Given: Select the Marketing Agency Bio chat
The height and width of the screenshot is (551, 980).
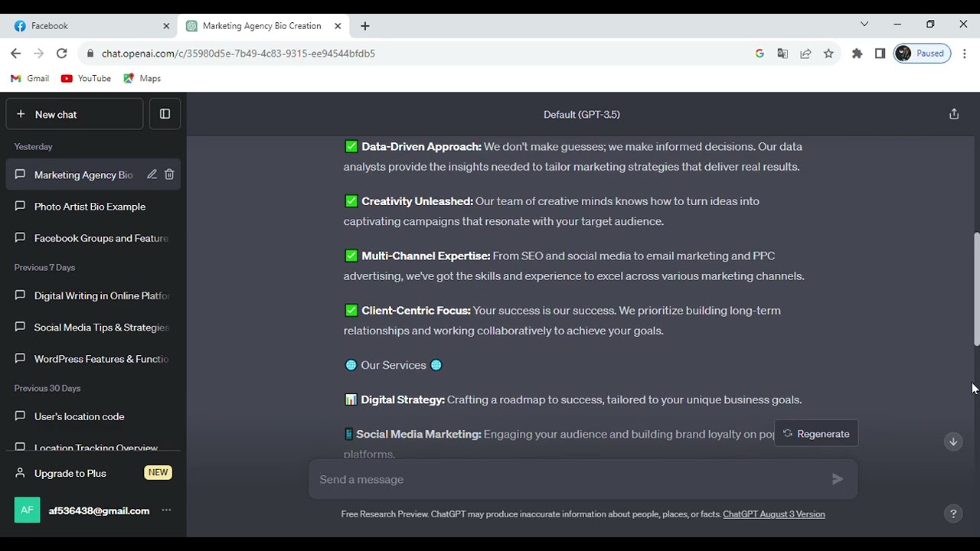Looking at the screenshot, I should pos(83,174).
